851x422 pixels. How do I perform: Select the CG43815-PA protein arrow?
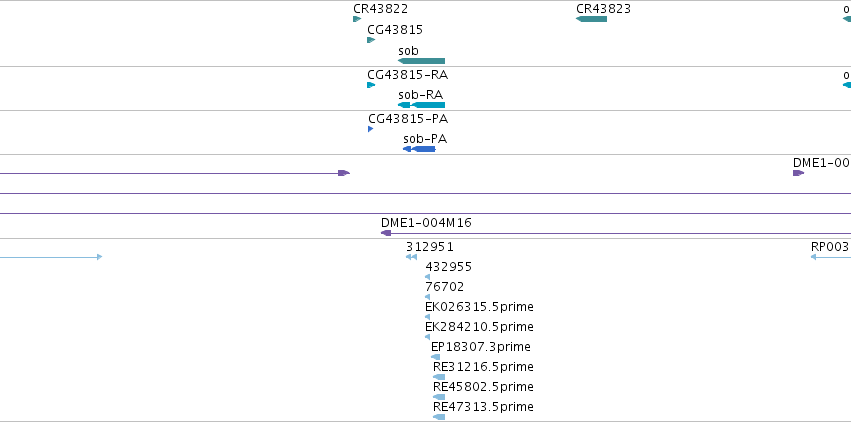coord(371,129)
